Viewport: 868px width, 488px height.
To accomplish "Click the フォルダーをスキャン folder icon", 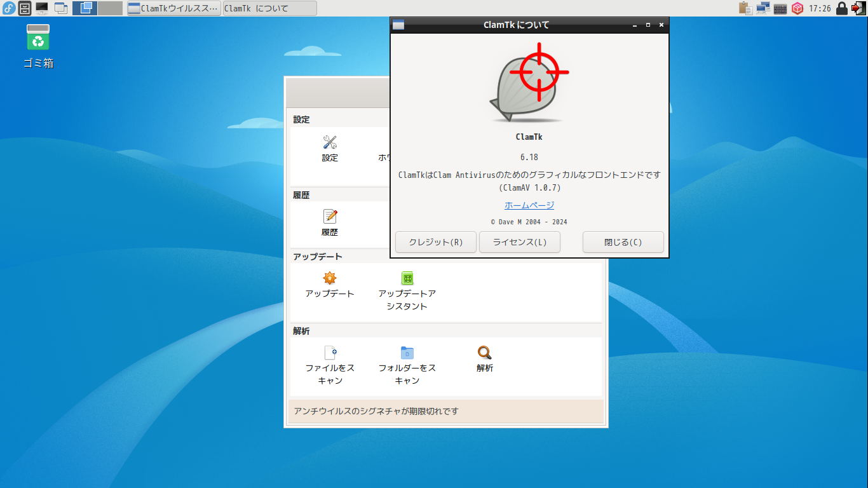I will pos(407,353).
